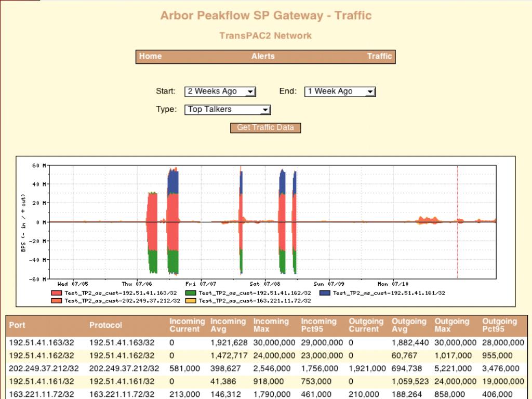Open the Home navigation link

click(150, 56)
